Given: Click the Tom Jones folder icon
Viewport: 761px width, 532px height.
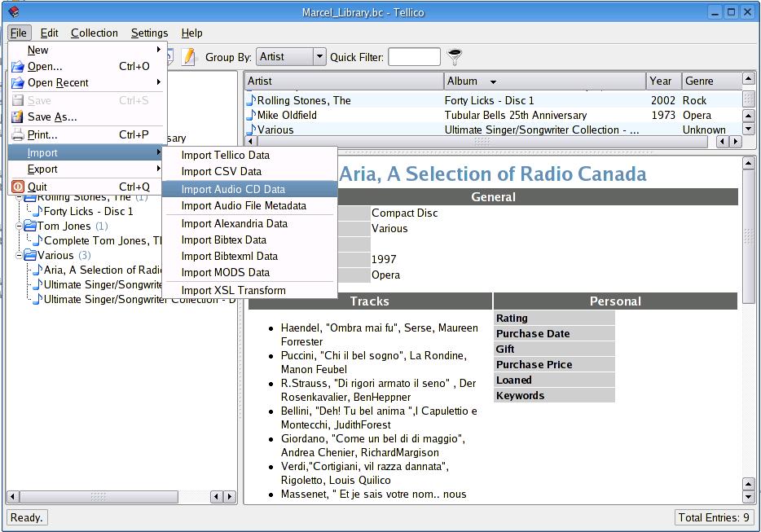Looking at the screenshot, I should [x=30, y=226].
